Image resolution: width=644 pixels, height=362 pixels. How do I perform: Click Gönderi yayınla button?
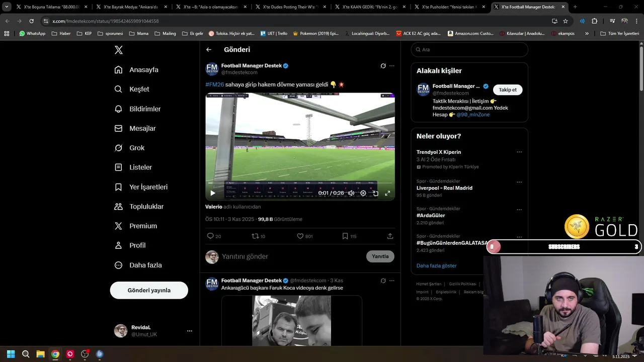149,290
